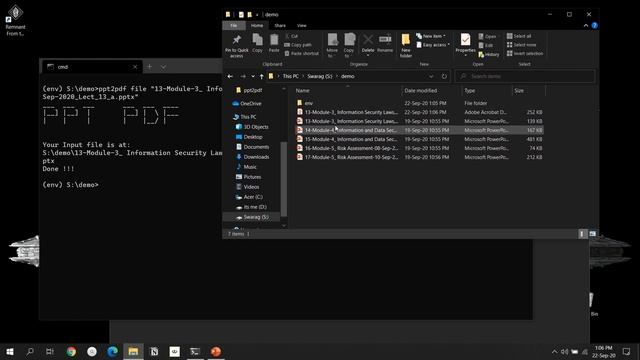Image resolution: width=640 pixels, height=360 pixels.
Task: Go back with Explorer back arrow
Action: [230, 76]
